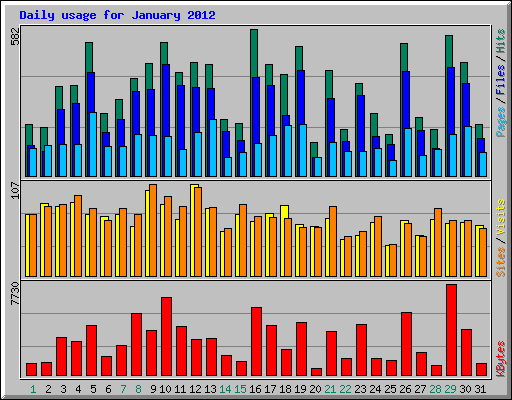Image resolution: width=512 pixels, height=400 pixels.
Task: Click the 107 visits axis value
Action: [x=15, y=190]
